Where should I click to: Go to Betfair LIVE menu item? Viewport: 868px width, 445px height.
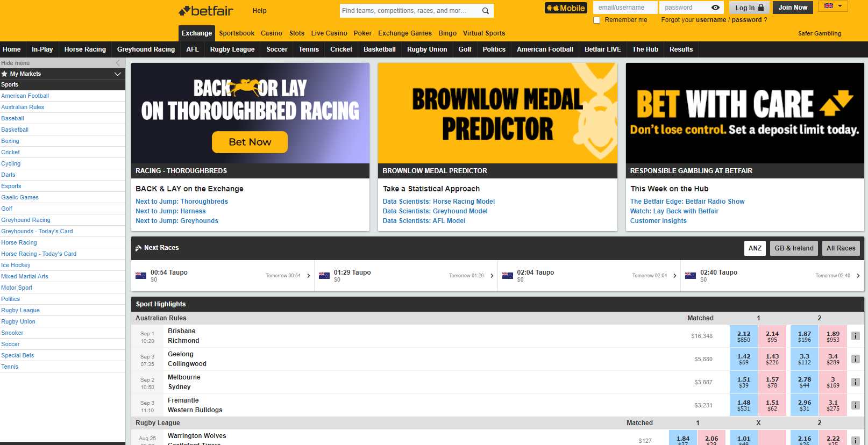click(603, 49)
